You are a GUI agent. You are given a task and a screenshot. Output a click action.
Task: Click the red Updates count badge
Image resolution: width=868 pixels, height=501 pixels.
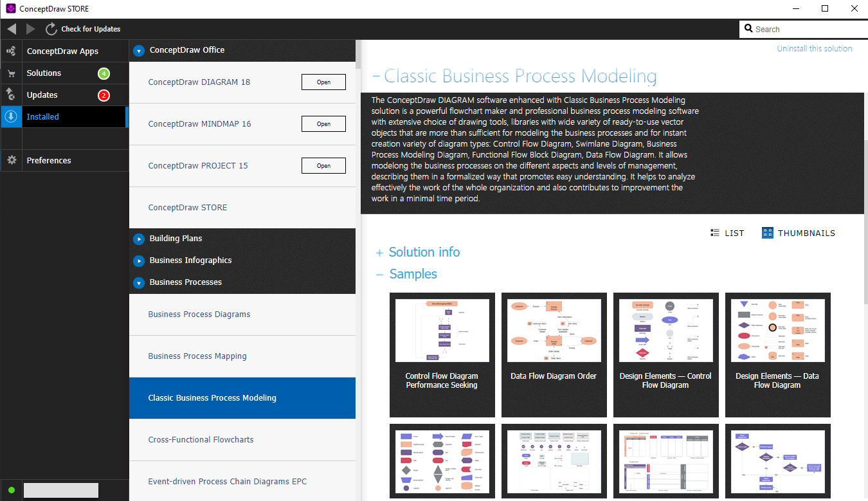pyautogui.click(x=104, y=95)
